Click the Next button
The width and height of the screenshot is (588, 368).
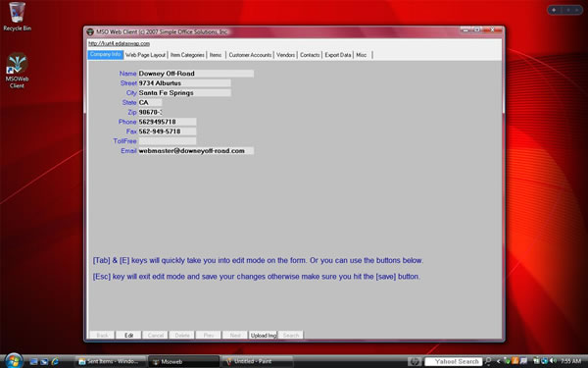pos(235,335)
